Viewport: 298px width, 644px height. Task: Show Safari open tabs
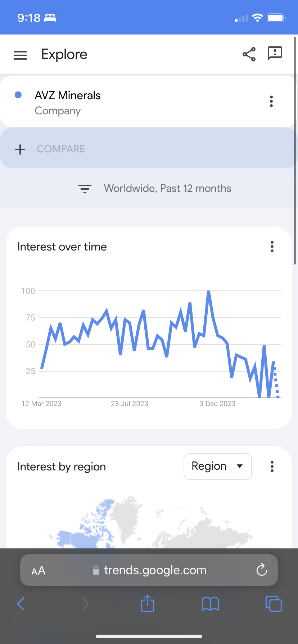coord(274,603)
